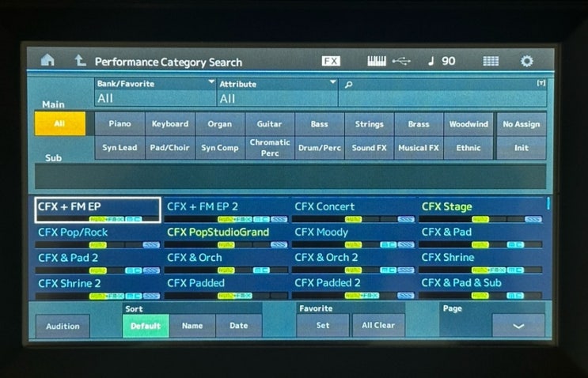Select the CFX & Pad performance
This screenshot has width=588, height=378.
coord(480,236)
